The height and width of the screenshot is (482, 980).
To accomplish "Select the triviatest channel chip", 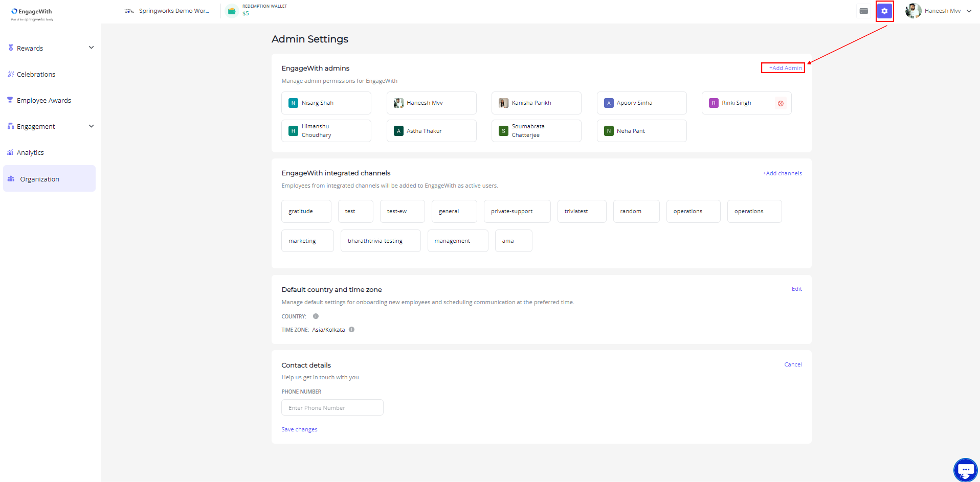I will [582, 211].
